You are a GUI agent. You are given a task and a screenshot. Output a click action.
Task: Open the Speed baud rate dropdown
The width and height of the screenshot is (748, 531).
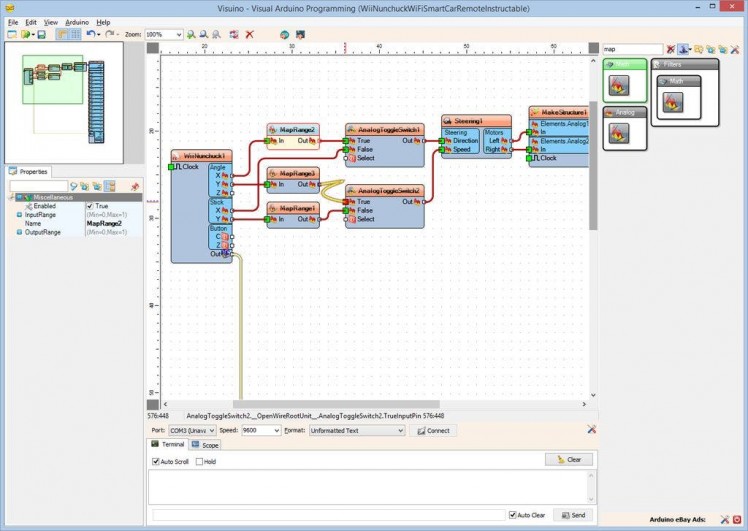pyautogui.click(x=275, y=430)
